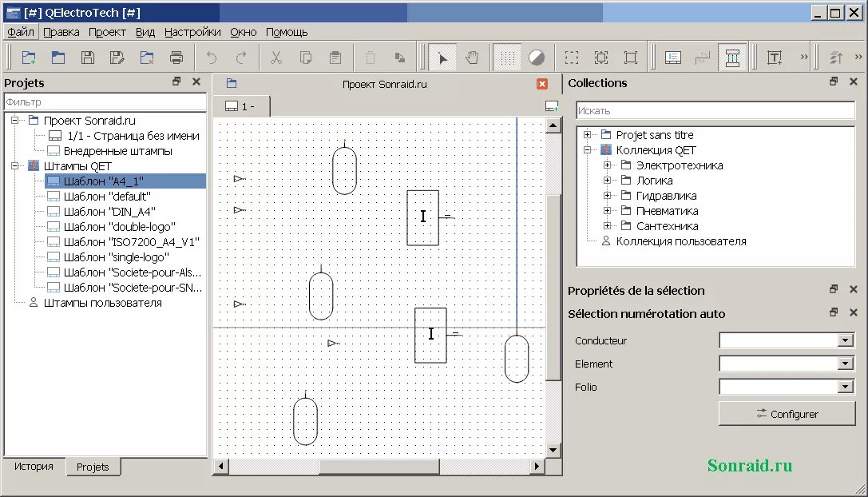The height and width of the screenshot is (497, 868).
Task: Open the Conducteur dropdown
Action: (787, 340)
